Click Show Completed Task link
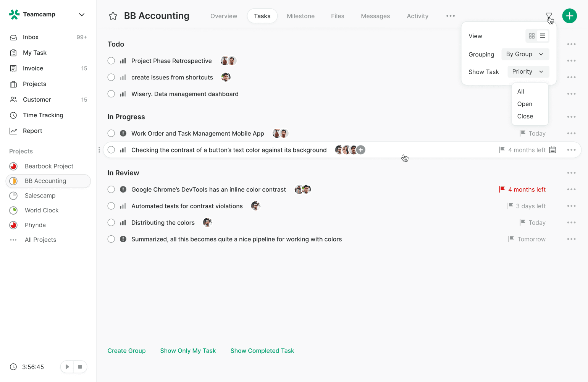The image size is (588, 382). (x=262, y=351)
